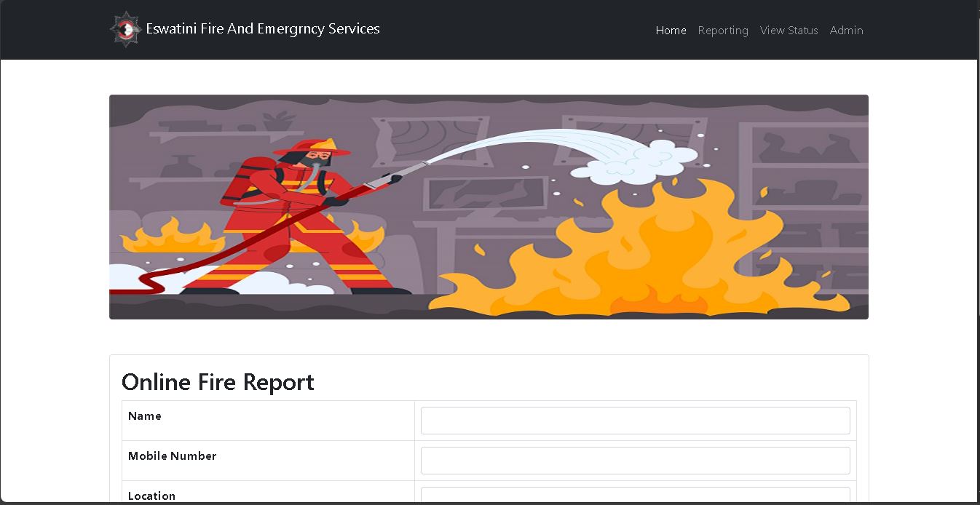980x505 pixels.
Task: Select the Location input field
Action: (635, 496)
